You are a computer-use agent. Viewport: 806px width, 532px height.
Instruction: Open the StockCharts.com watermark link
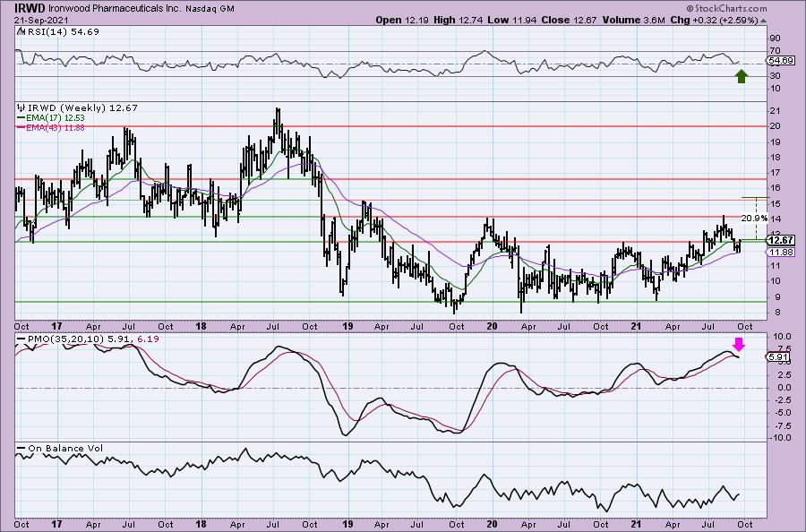pyautogui.click(x=726, y=8)
